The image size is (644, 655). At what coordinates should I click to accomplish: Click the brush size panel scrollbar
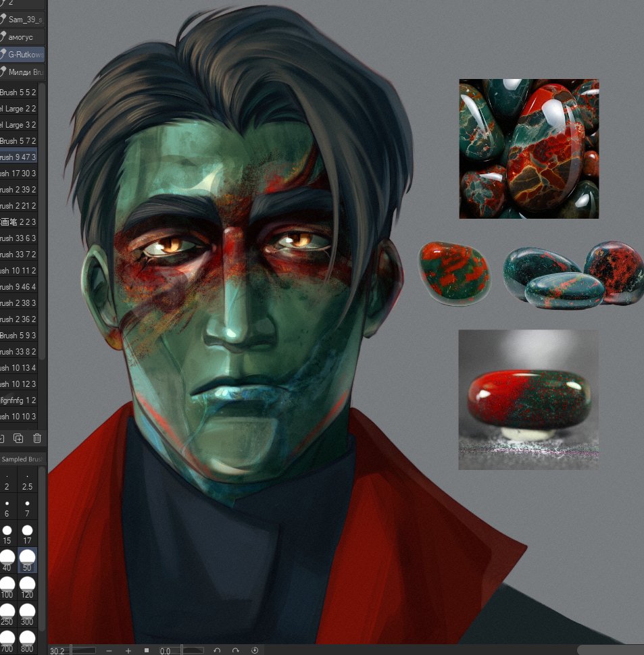[42, 548]
